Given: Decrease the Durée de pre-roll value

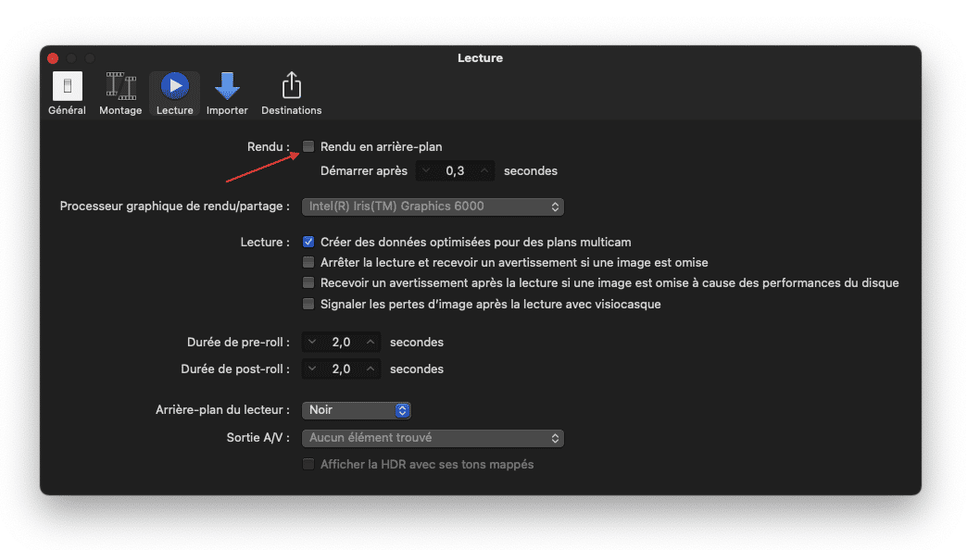Looking at the screenshot, I should coord(312,342).
